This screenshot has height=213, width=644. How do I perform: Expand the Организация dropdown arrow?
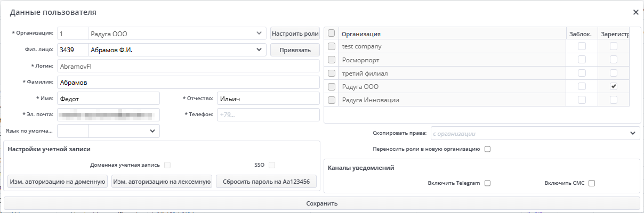coord(259,34)
